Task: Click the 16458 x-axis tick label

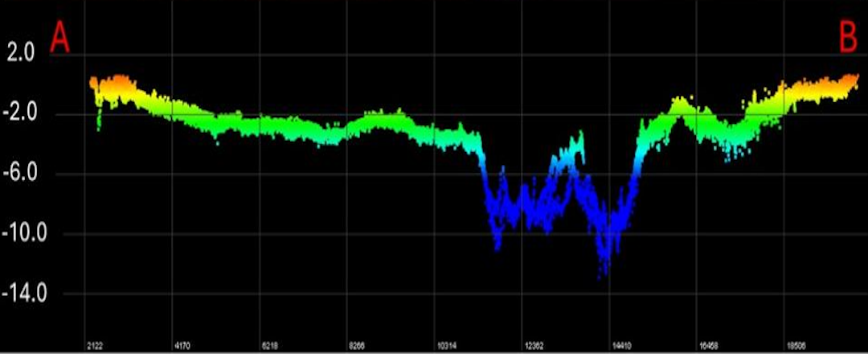Action: (709, 346)
